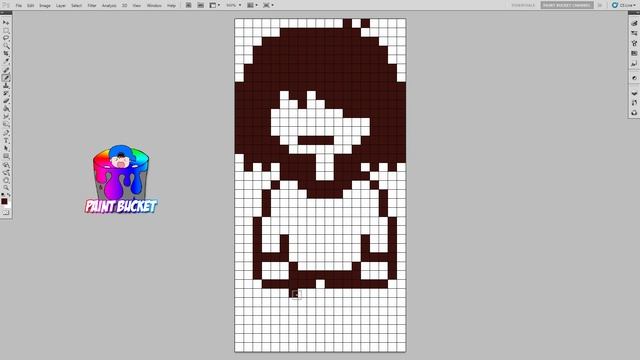This screenshot has height=360, width=640.
Task: Select the Quick Selection tool
Action: click(6, 46)
